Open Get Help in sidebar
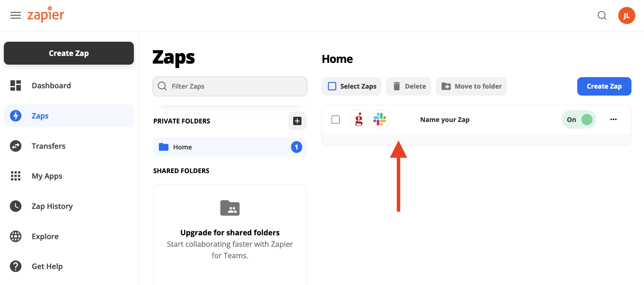The image size is (644, 285). tap(69, 266)
